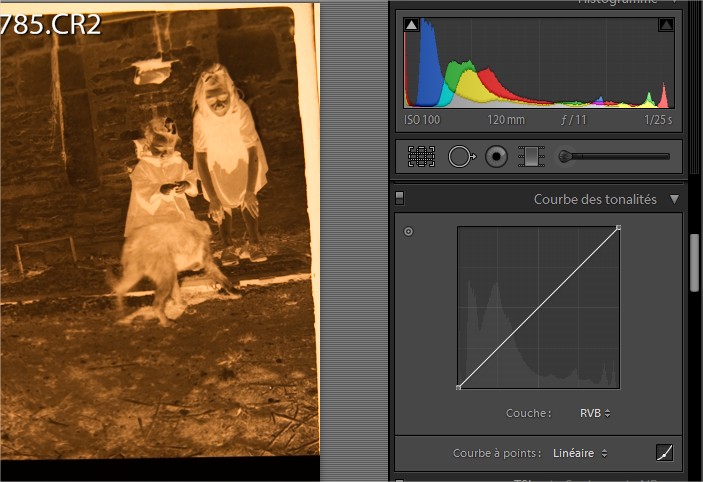
Task: Collapse the Courbe des tonalités panel triangle
Action: (674, 199)
